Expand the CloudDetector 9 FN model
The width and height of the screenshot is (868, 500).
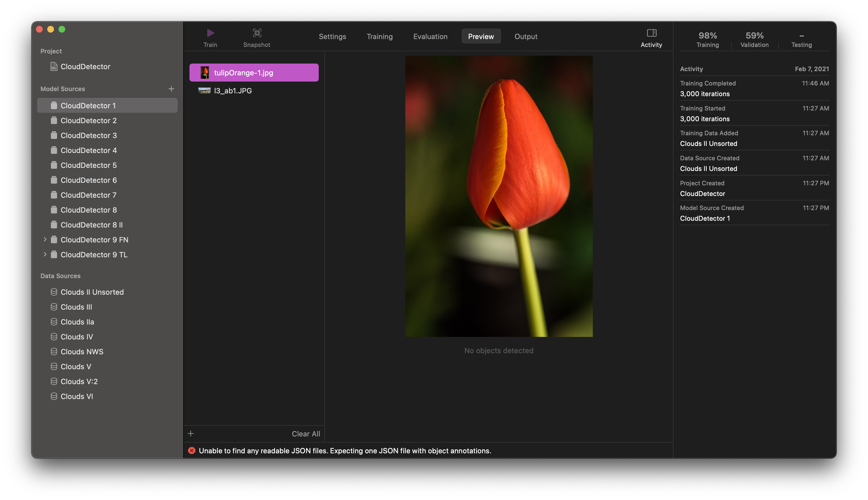(x=45, y=239)
